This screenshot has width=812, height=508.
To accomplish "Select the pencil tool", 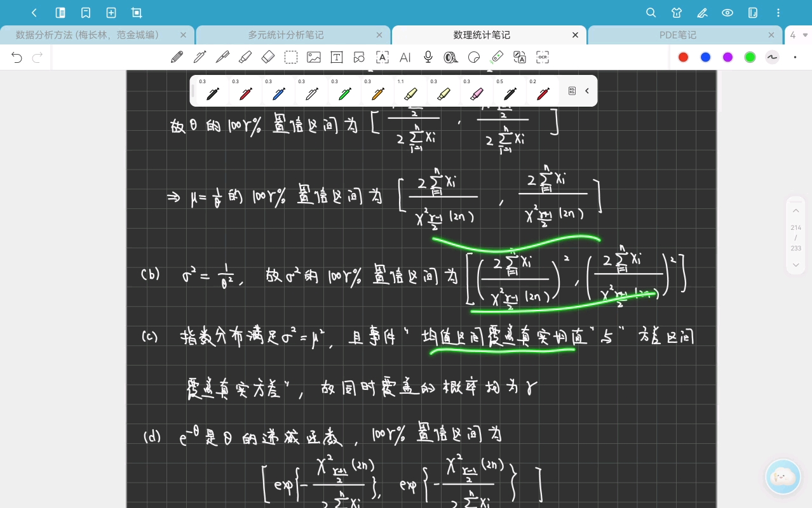I will (x=177, y=57).
